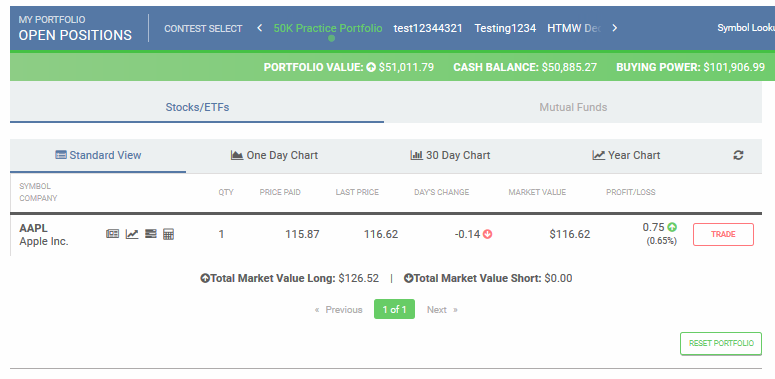Select the 50K Practice Portfolio contest

[x=328, y=28]
